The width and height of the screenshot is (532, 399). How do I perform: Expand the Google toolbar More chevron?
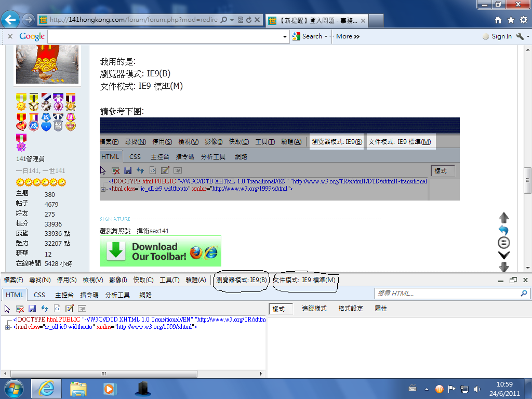tap(348, 36)
